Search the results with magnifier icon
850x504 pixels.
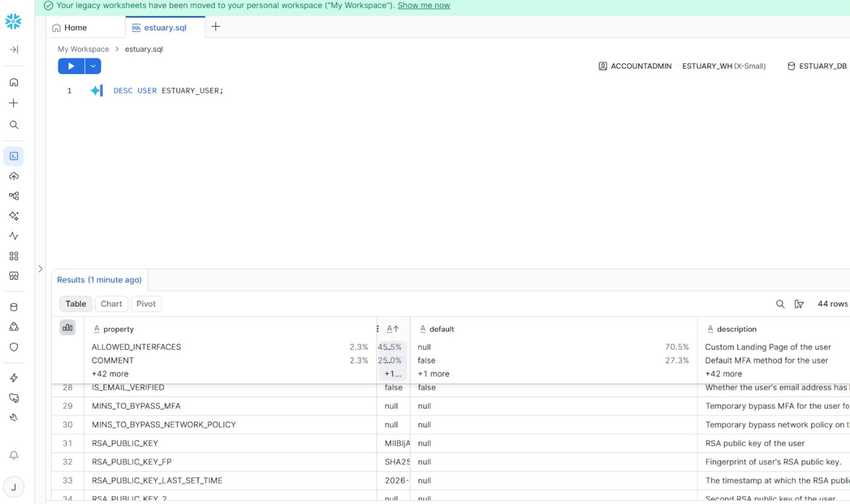pos(780,304)
